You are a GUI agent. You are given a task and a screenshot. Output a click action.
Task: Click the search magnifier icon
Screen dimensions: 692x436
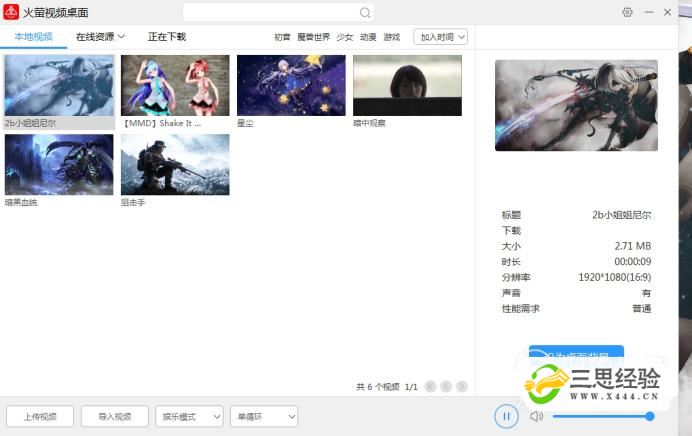pos(365,13)
